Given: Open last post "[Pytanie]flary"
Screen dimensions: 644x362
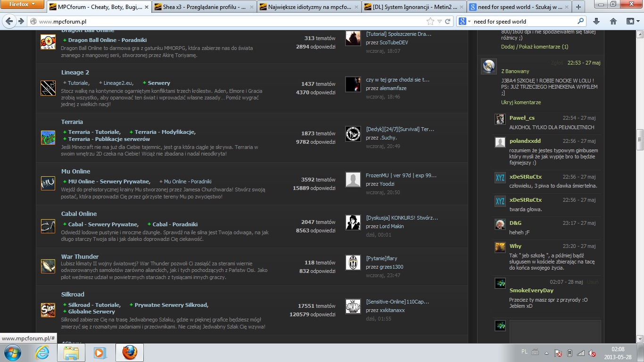Looking at the screenshot, I should coord(381,258).
